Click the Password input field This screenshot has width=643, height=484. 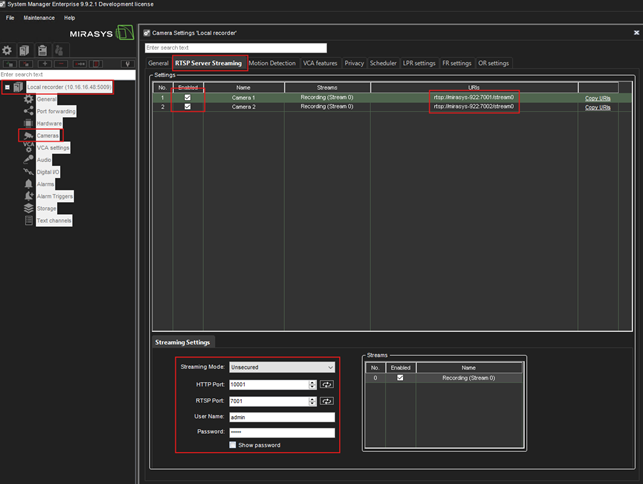[282, 432]
